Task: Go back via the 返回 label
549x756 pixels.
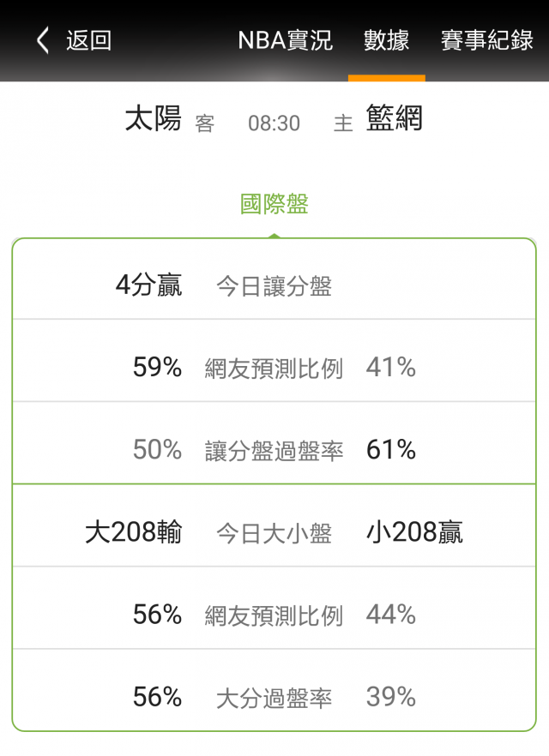Action: click(88, 40)
